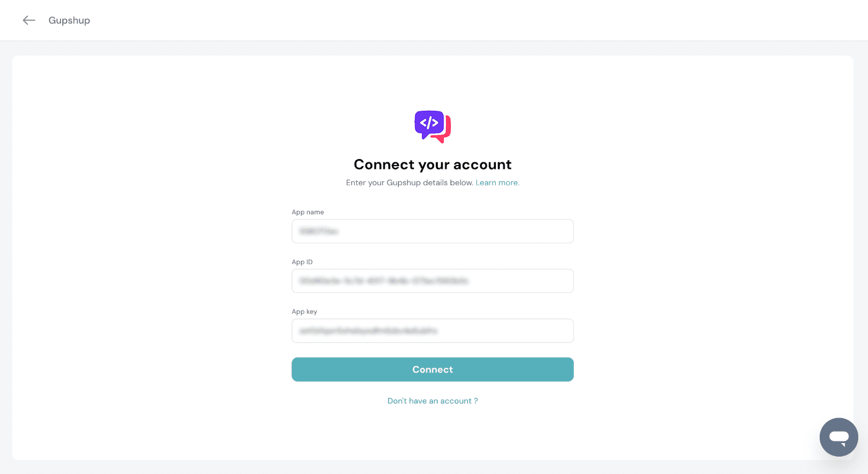Screen dimensions: 868x474
Task: Click the back arrow icon
Action: pyautogui.click(x=29, y=21)
